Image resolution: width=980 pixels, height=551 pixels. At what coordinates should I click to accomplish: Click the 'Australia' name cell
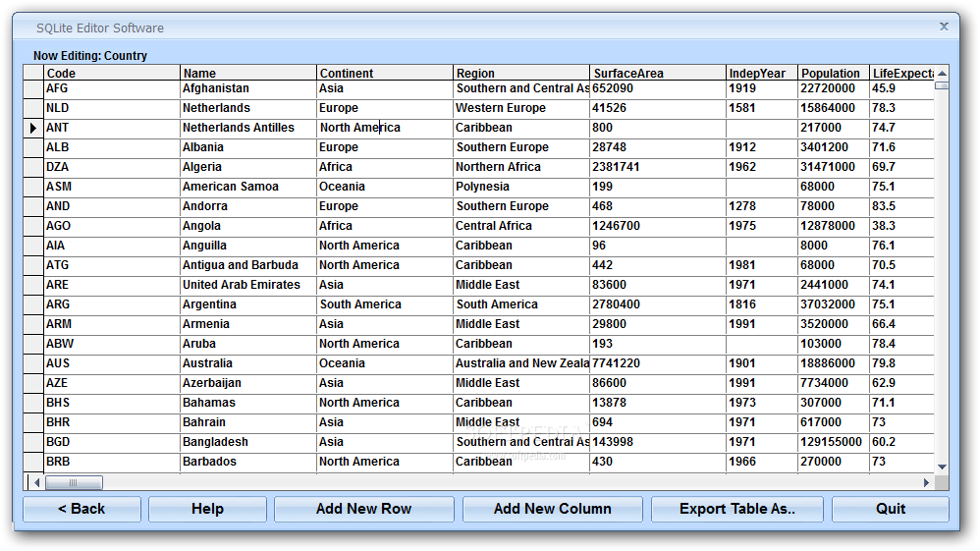tap(248, 363)
